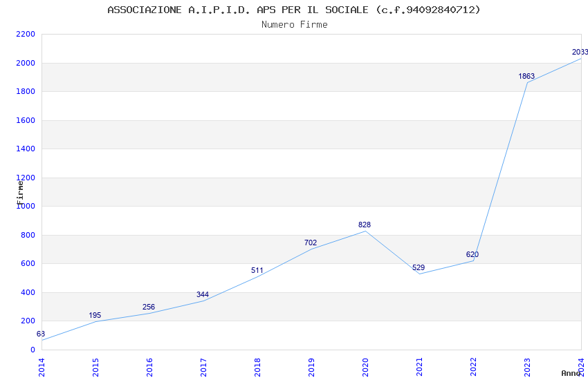Click the x-axis year 2014
This screenshot has height=380, width=588.
coord(42,368)
